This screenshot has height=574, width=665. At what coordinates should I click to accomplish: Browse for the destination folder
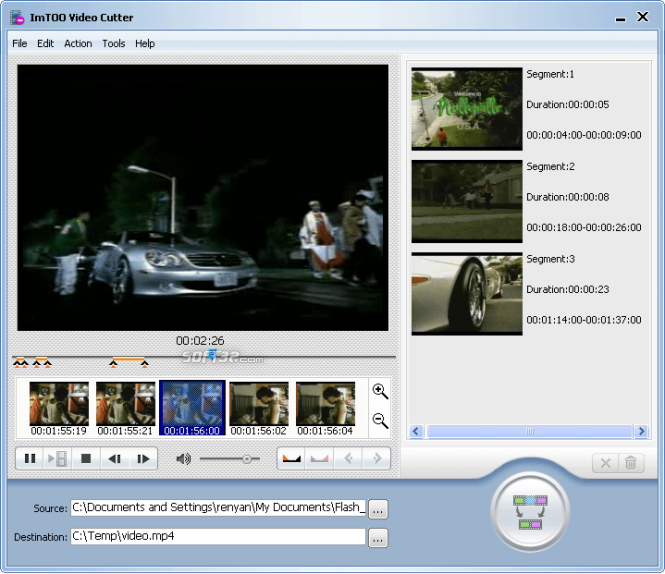click(x=377, y=538)
